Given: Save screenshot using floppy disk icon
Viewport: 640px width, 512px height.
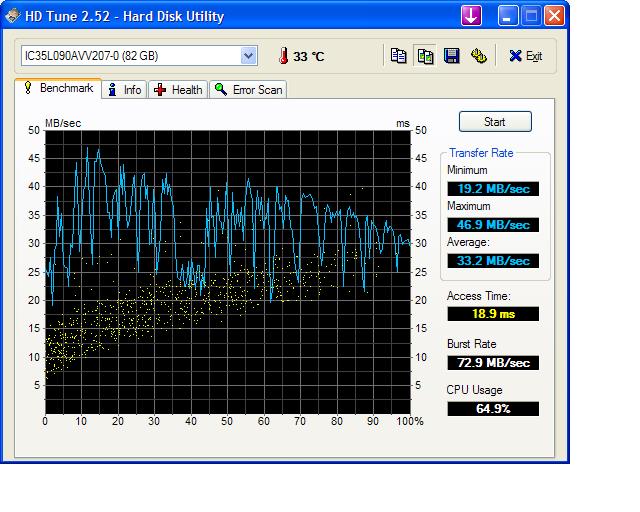Looking at the screenshot, I should point(452,56).
